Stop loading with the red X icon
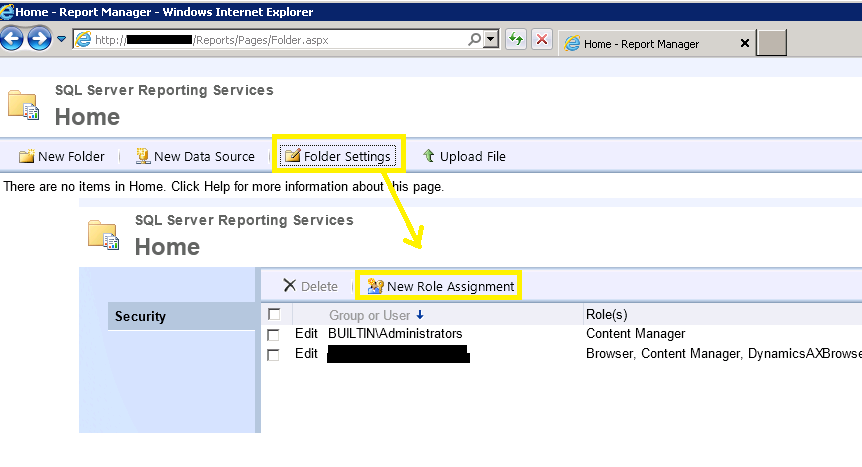 click(x=541, y=39)
